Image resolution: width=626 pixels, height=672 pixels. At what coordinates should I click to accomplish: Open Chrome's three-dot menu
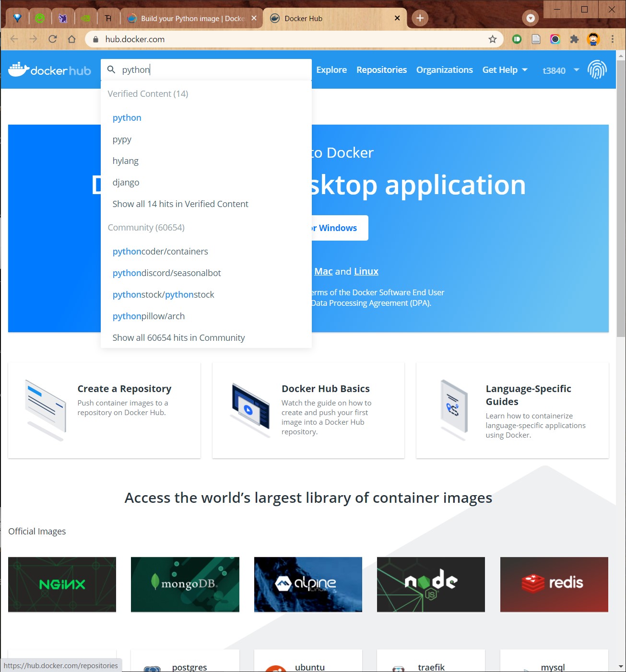(612, 39)
